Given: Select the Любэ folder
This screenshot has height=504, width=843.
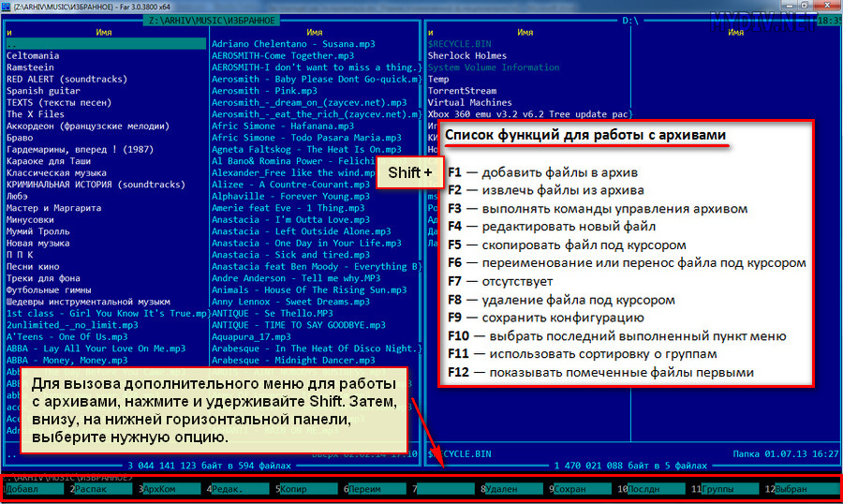Looking at the screenshot, I should point(17,197).
